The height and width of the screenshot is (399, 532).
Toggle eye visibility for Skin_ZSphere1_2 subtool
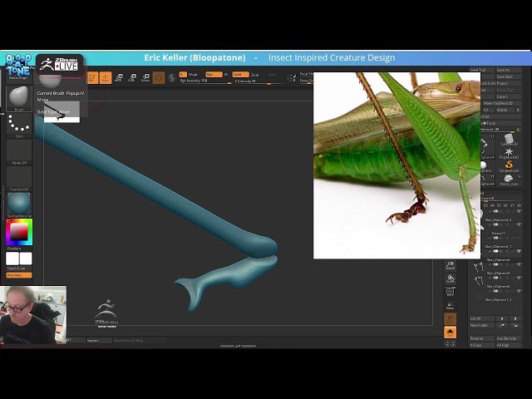pos(519,224)
